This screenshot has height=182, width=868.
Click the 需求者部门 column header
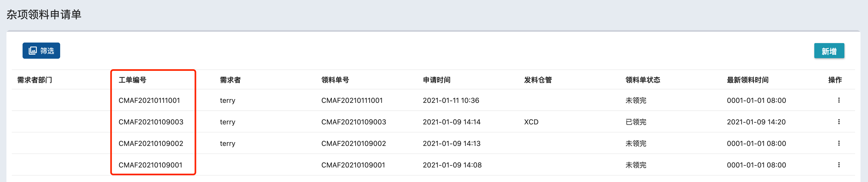pos(35,80)
